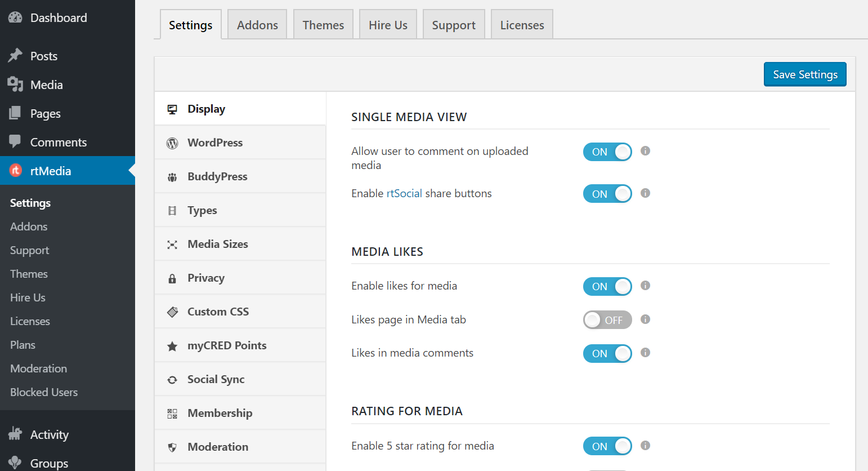This screenshot has width=868, height=471.
Task: Click the info icon next to rtSocial share buttons
Action: 645,193
